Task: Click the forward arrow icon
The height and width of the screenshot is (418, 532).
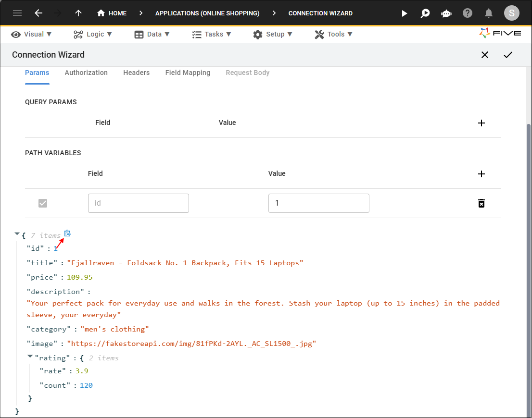Action: (58, 13)
